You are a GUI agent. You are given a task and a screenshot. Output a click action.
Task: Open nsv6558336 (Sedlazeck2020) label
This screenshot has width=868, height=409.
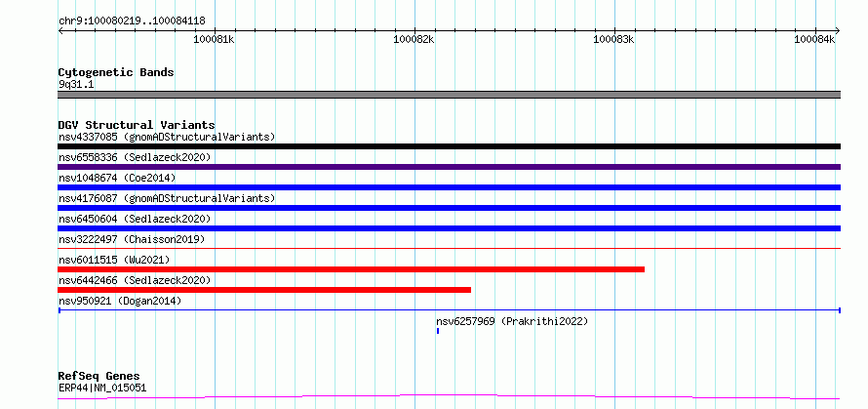(135, 157)
